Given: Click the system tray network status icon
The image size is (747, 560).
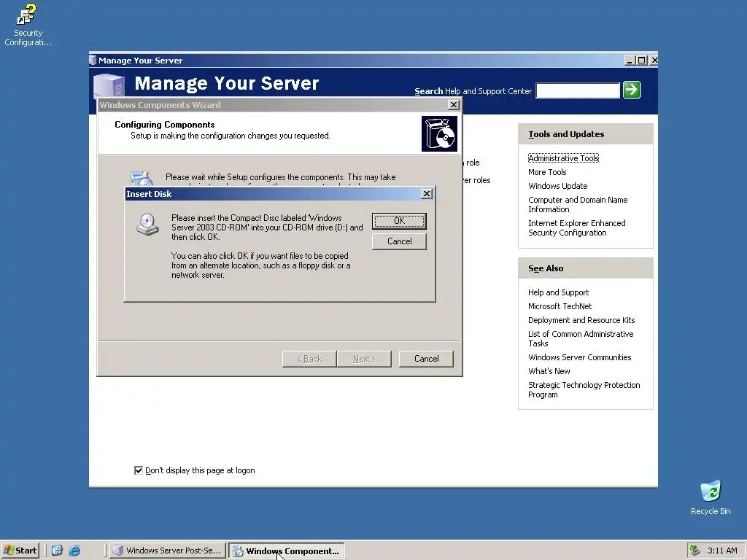Looking at the screenshot, I should click(x=695, y=551).
